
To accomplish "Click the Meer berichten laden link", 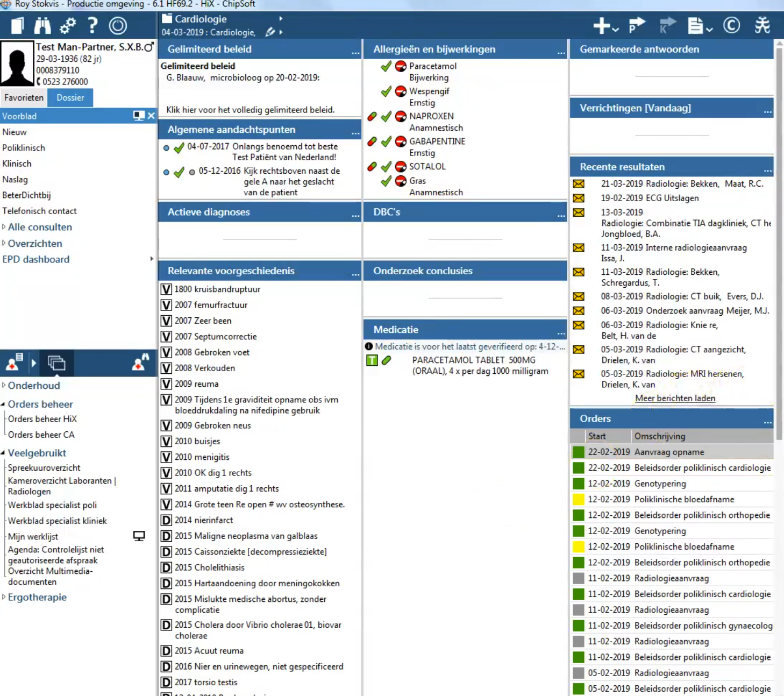I will pos(675,398).
